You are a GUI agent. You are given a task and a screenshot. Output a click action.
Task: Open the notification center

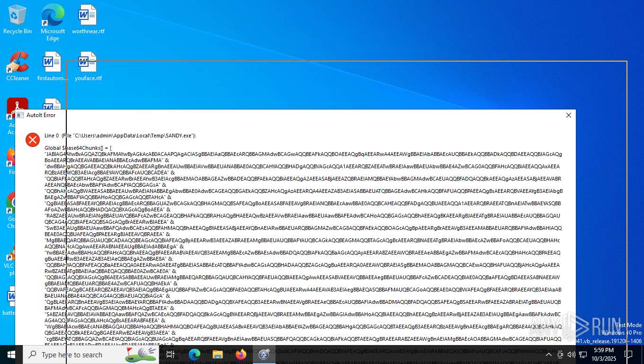coord(628,355)
